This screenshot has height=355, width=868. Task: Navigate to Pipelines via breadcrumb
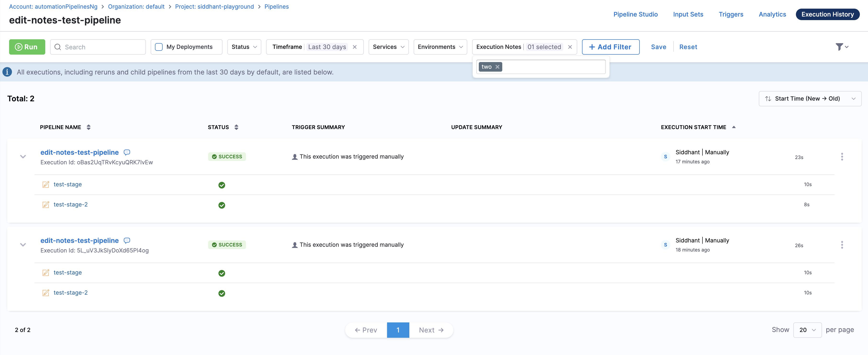pyautogui.click(x=276, y=6)
